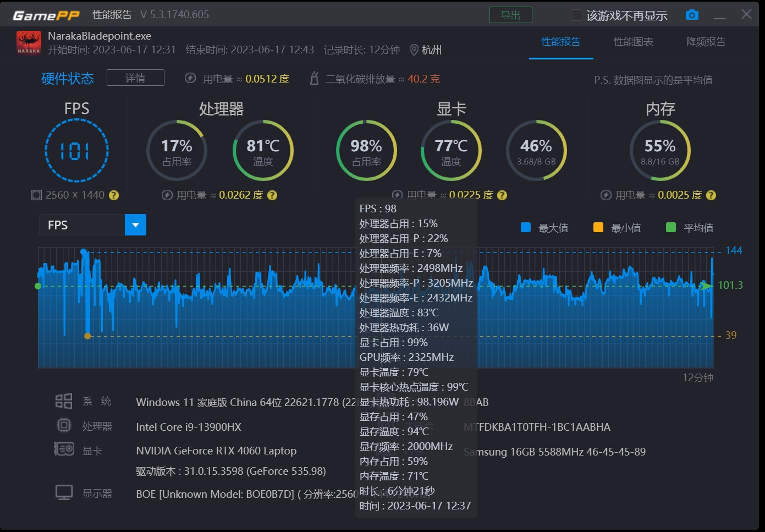Click the NarakaBladepoint game icon
This screenshot has height=532, width=765.
[28, 43]
